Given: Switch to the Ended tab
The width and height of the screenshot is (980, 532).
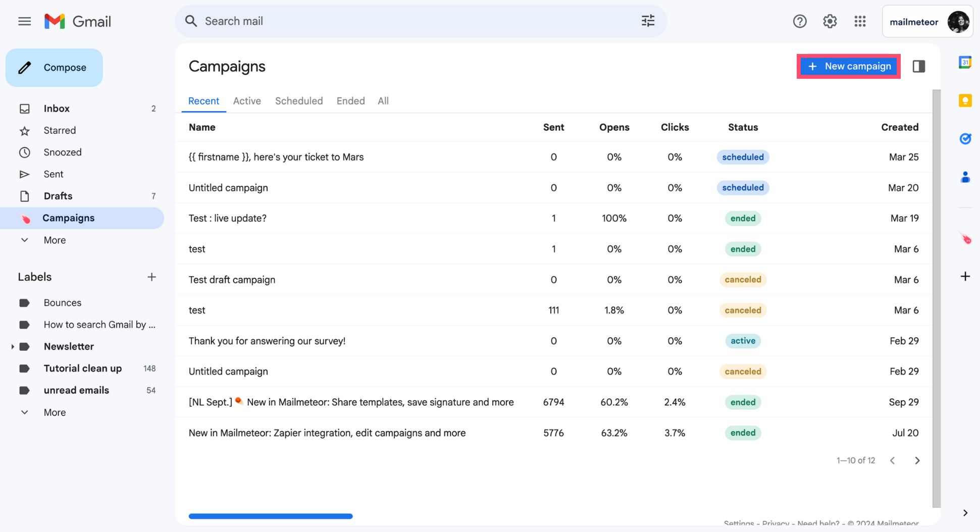Looking at the screenshot, I should pyautogui.click(x=350, y=101).
